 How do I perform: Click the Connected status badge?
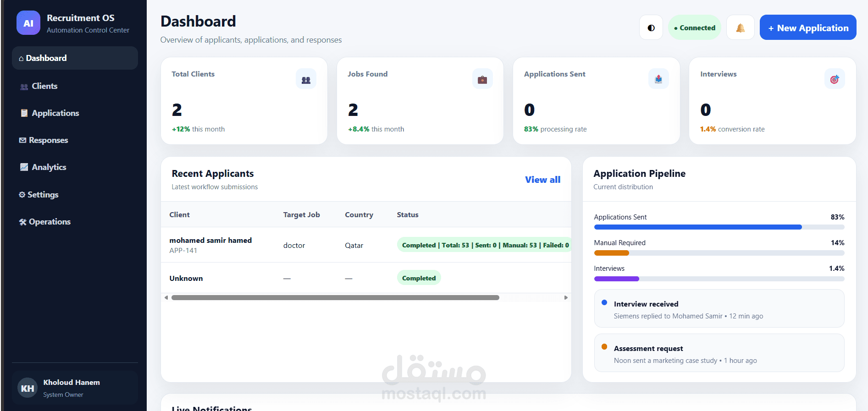coord(695,27)
